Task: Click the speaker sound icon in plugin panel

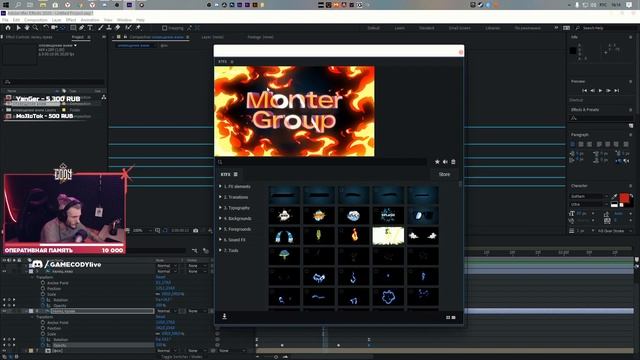Action: 445,162
